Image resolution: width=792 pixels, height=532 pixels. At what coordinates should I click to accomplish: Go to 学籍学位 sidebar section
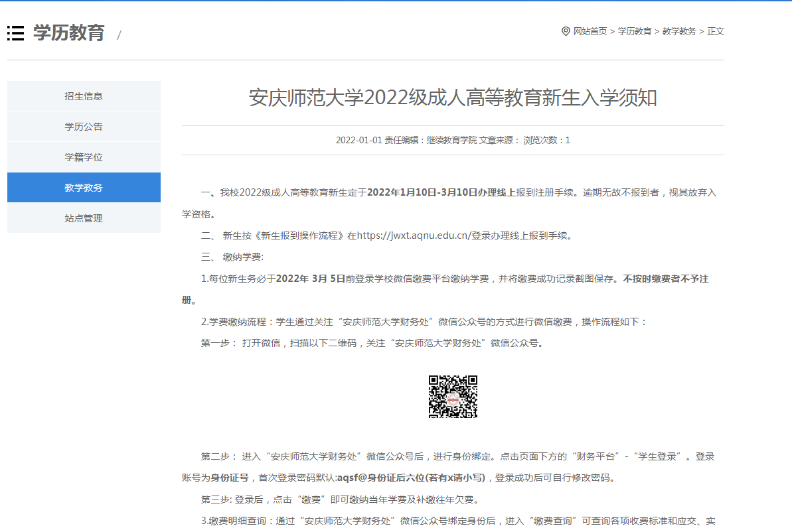pos(84,157)
